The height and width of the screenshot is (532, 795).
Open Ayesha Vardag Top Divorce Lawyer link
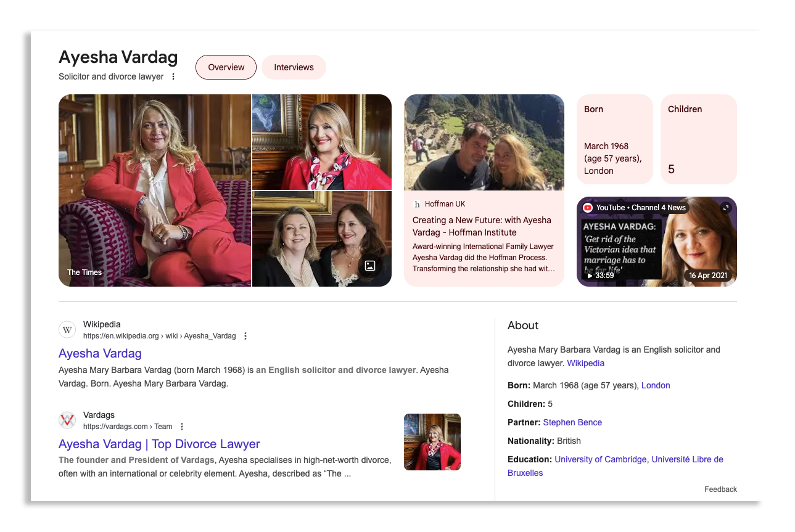159,444
